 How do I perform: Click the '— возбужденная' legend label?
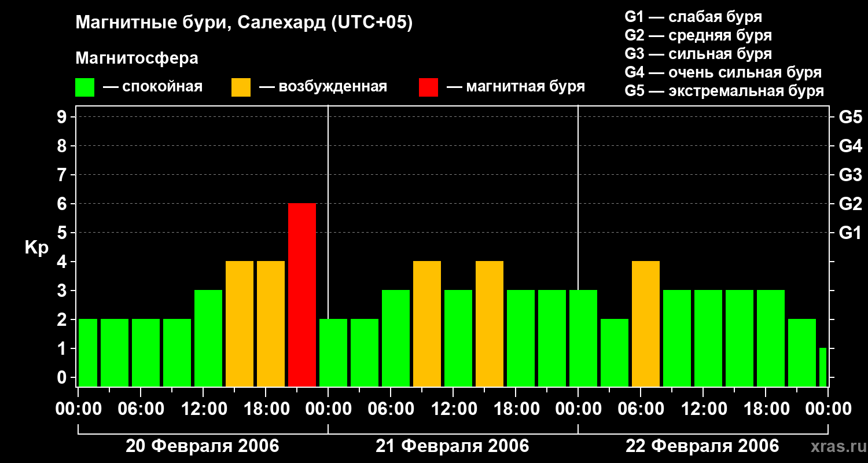tap(323, 87)
